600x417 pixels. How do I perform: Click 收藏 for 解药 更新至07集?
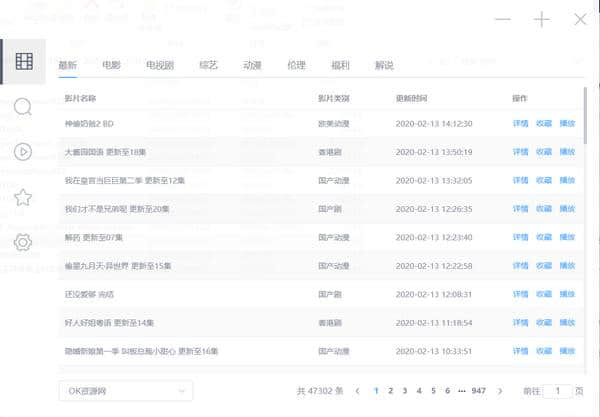click(543, 238)
